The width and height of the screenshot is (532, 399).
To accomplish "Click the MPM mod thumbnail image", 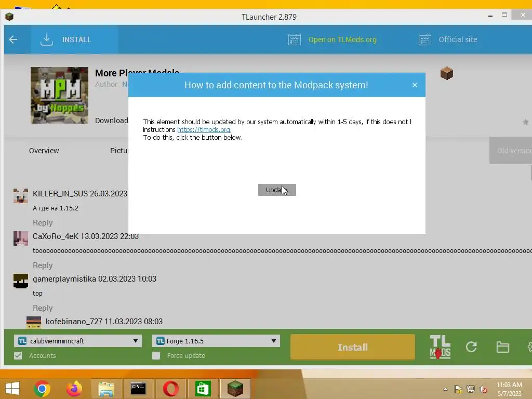I will [x=59, y=96].
